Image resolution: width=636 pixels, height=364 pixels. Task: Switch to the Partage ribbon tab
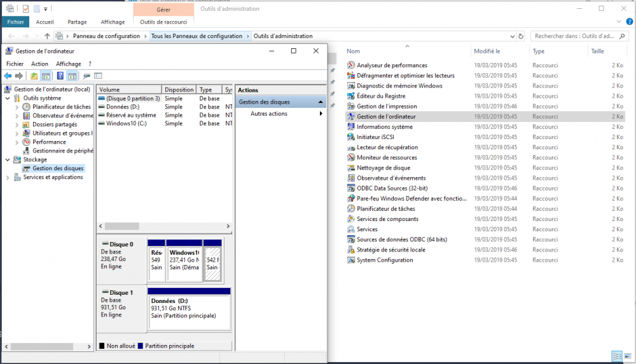[x=77, y=22]
